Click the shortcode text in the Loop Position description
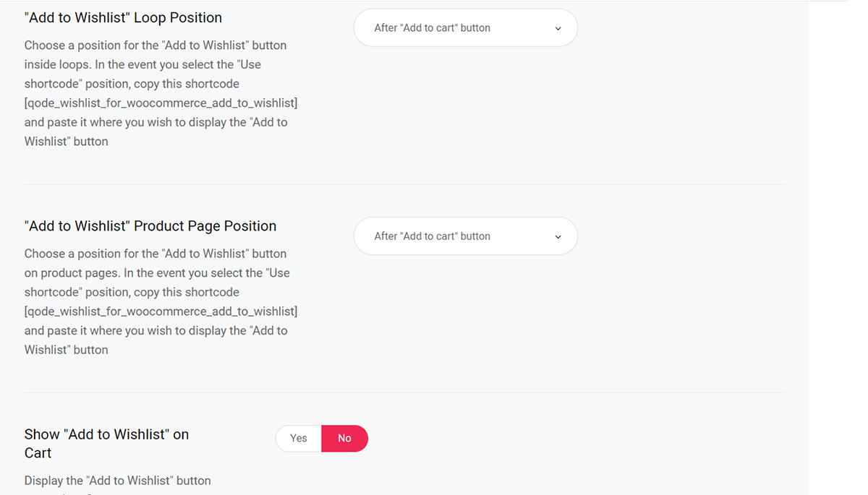The image size is (868, 495). pos(161,103)
